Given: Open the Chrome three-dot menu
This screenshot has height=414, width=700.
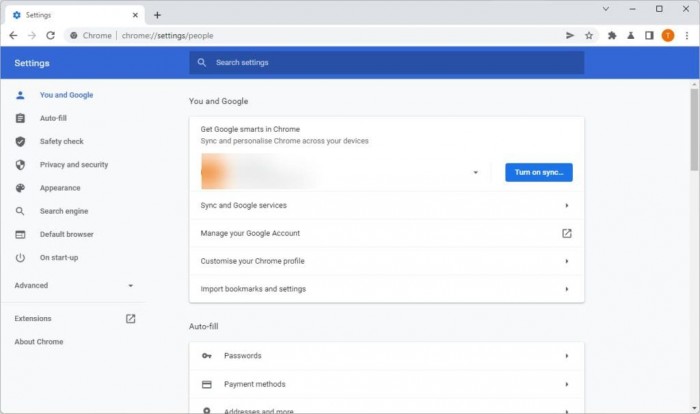Looking at the screenshot, I should coord(687,35).
